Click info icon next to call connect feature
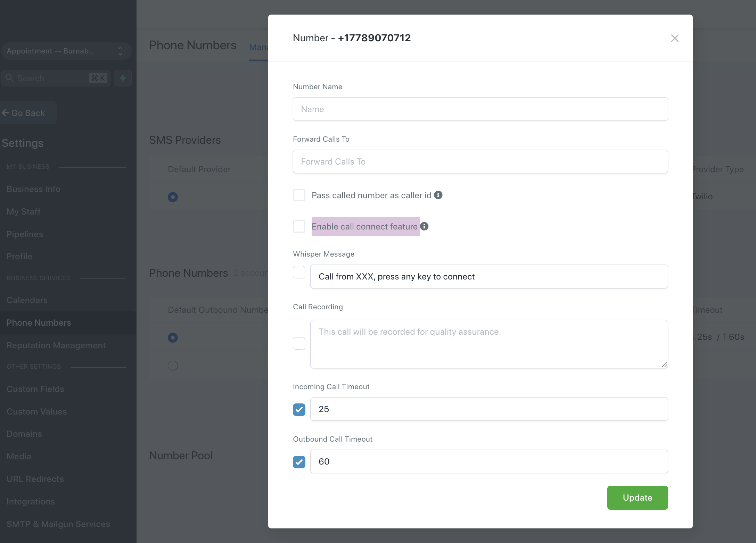This screenshot has height=543, width=756. (x=424, y=226)
